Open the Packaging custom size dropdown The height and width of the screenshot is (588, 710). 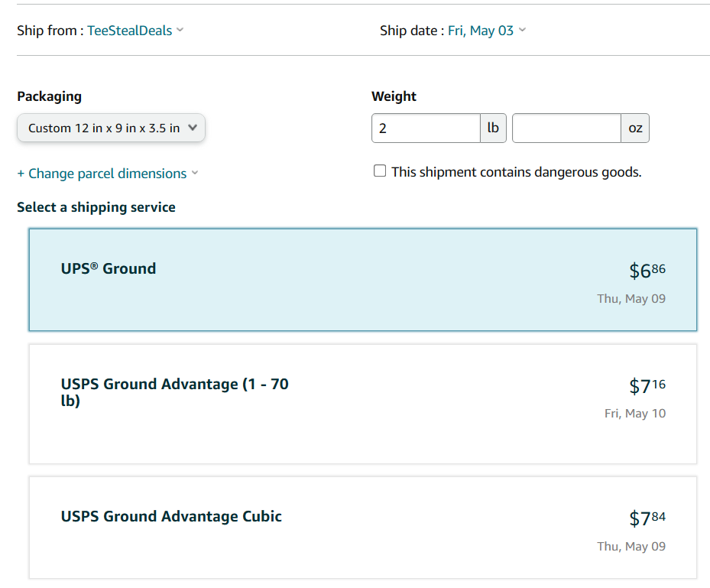point(111,128)
